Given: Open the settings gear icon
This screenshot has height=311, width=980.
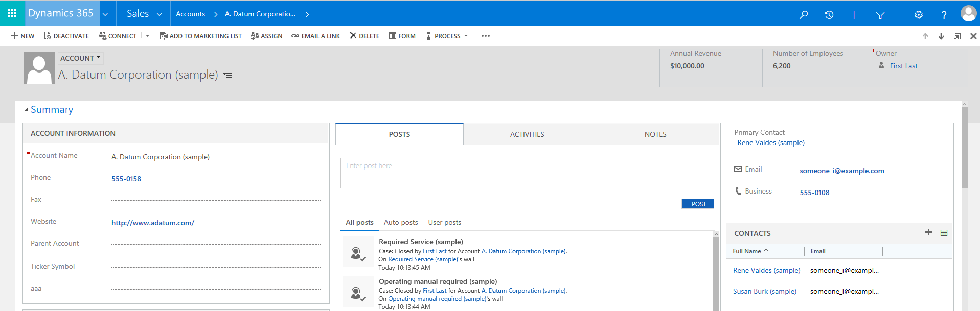Looking at the screenshot, I should 919,15.
